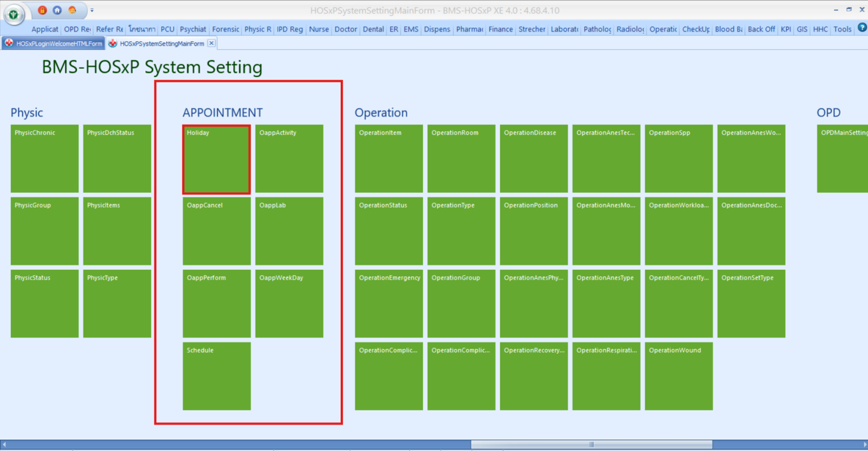Open the HHC menu
The height and width of the screenshot is (451, 868).
pyautogui.click(x=820, y=29)
